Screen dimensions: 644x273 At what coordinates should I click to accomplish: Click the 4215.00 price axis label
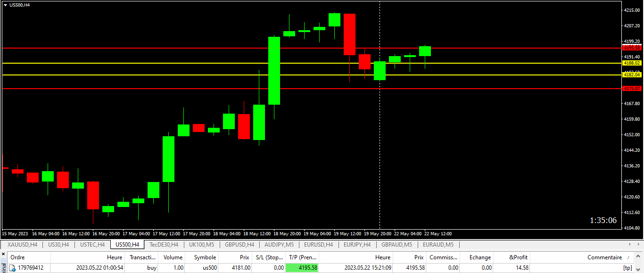[x=631, y=10]
